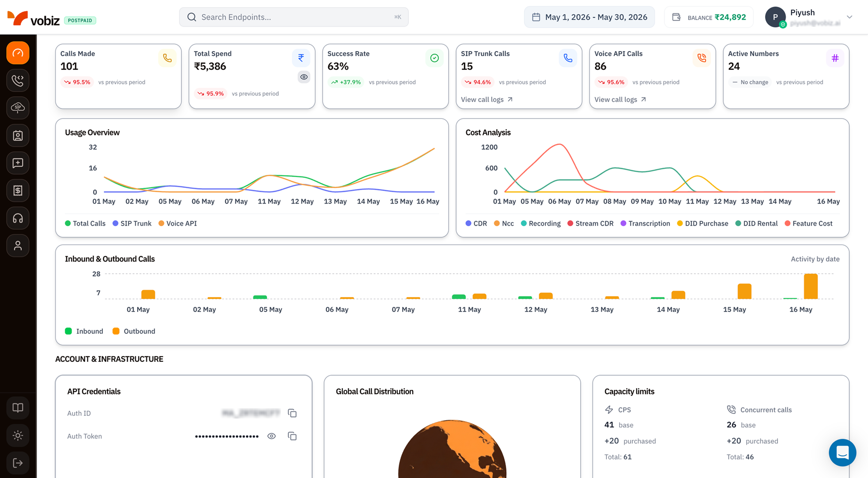Viewport: 868px width, 478px height.
Task: Click the Total Spend rupee icon
Action: point(301,58)
